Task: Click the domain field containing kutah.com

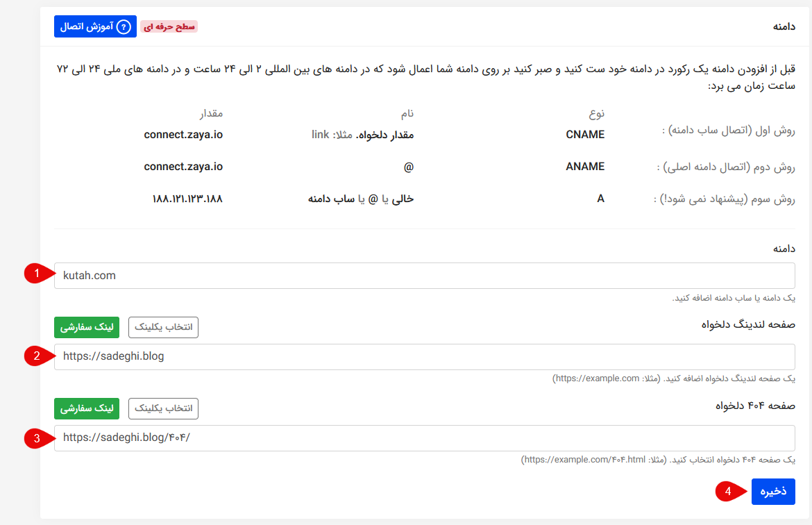Action: click(416, 275)
